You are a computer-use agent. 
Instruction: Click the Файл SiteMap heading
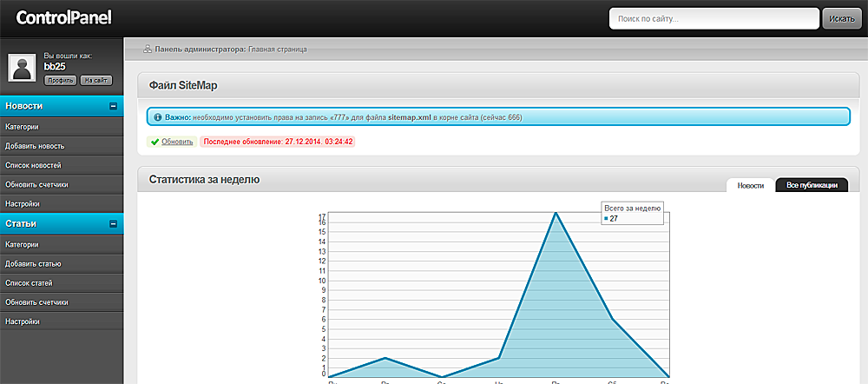[x=183, y=85]
